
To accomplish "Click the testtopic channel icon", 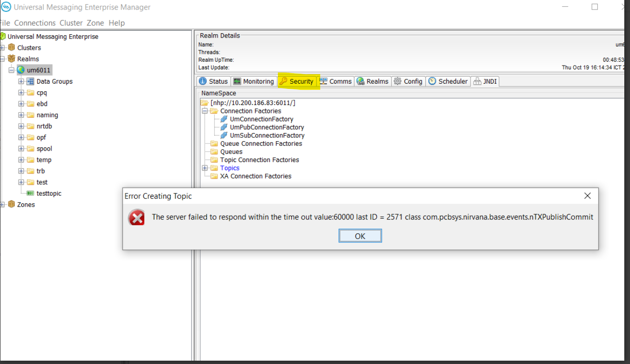I will (30, 193).
